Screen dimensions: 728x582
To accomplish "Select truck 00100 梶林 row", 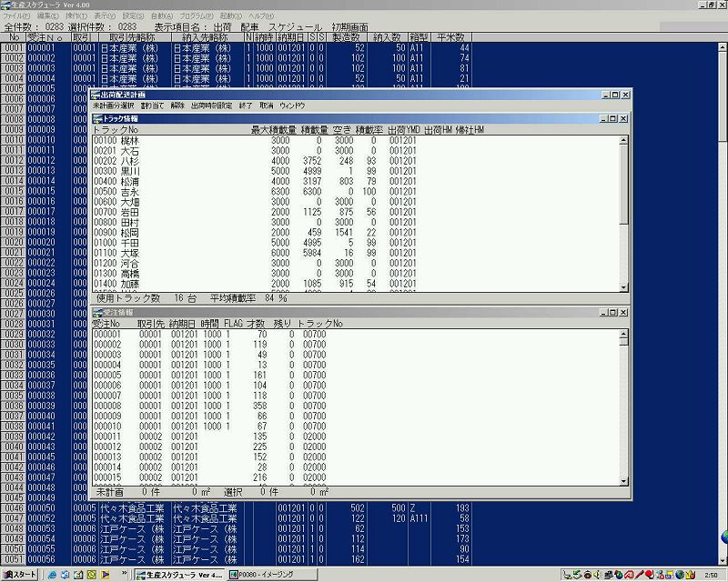I will (356, 141).
